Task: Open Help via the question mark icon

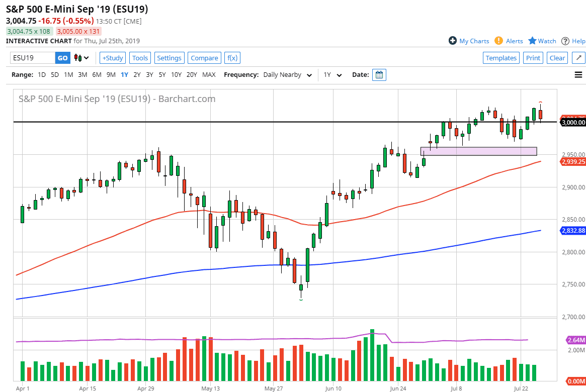Action: 566,41
